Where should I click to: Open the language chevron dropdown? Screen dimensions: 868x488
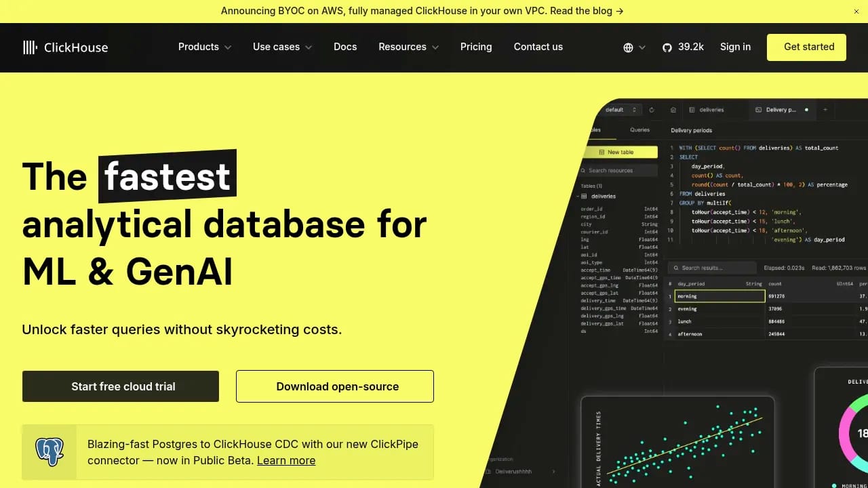point(642,47)
